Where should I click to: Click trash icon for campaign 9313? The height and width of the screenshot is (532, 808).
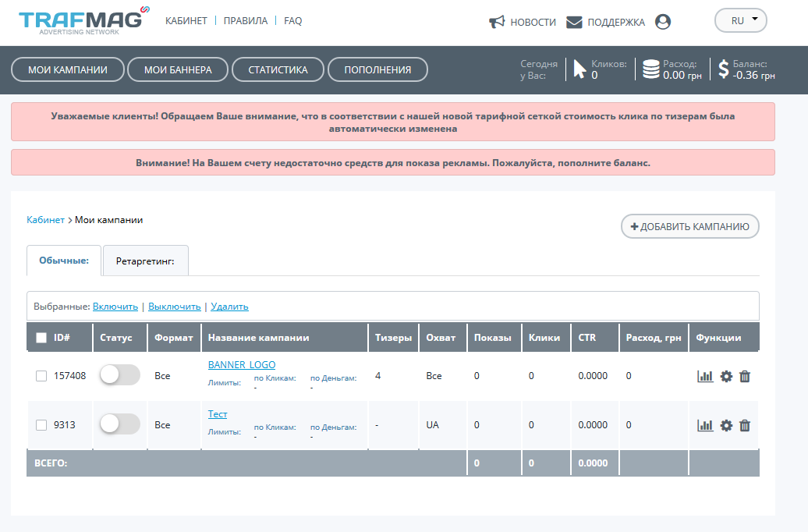pyautogui.click(x=745, y=425)
